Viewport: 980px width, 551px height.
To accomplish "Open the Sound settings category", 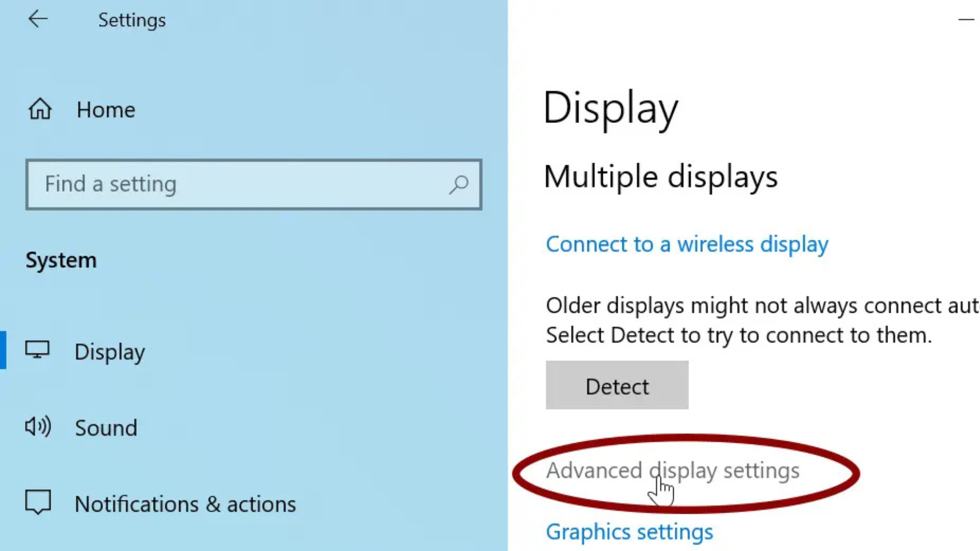I will coord(106,428).
